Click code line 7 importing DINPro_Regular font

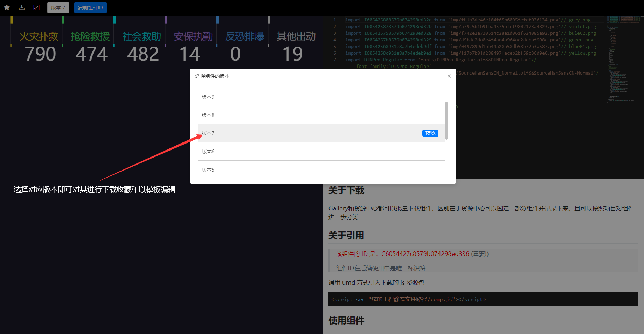coord(441,60)
